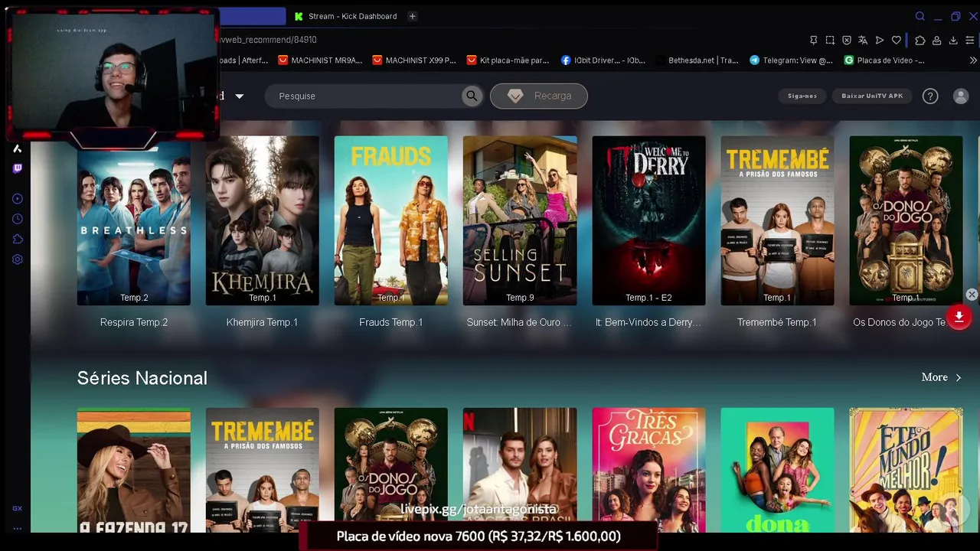Expand the category dropdown arrow left of search
Screen dimensions: 980x551
point(239,96)
